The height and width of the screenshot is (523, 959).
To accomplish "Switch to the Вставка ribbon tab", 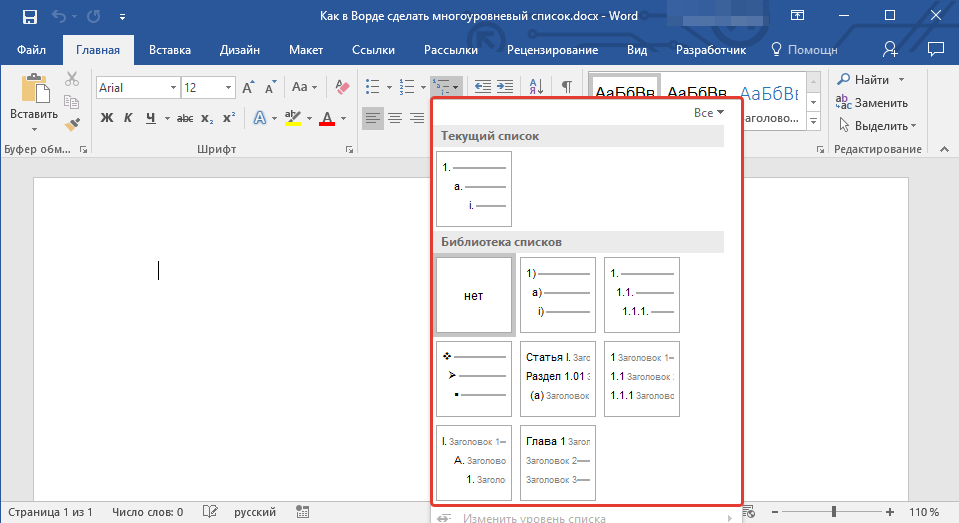I will [170, 50].
